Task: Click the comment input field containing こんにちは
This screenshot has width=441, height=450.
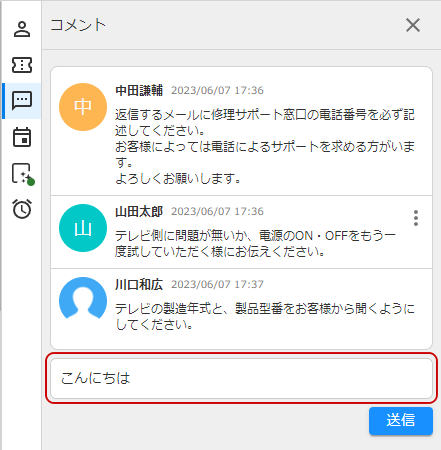Action: tap(241, 378)
